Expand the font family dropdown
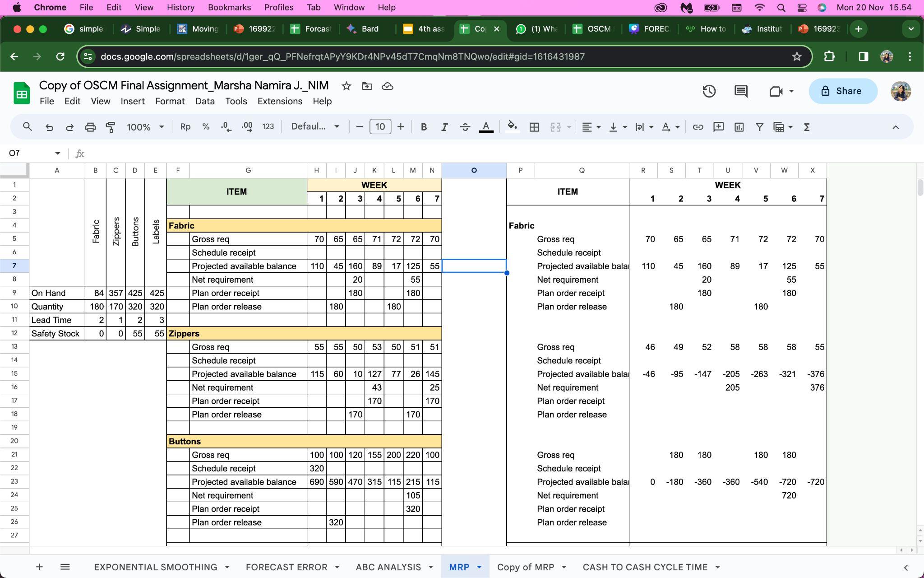The image size is (924, 578). [315, 127]
